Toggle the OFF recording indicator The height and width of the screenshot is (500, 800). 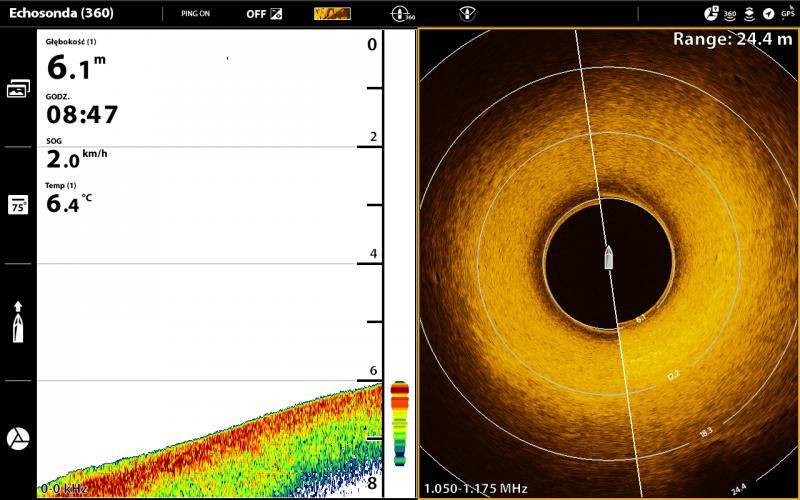click(x=264, y=14)
